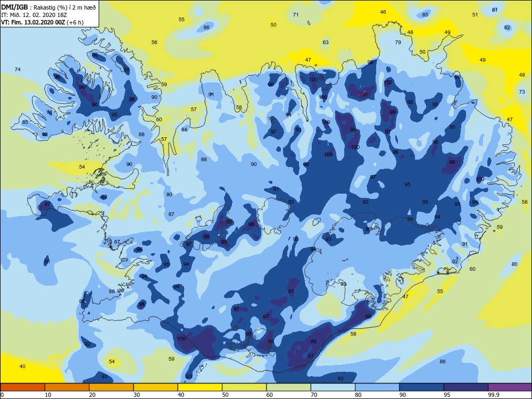Select the map value 84

[x=184, y=130]
